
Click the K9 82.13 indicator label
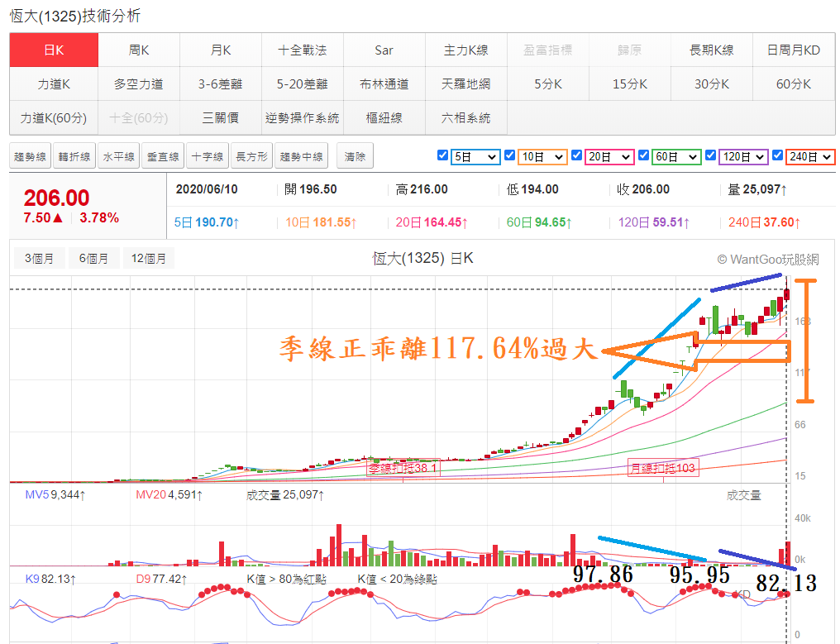click(x=51, y=579)
